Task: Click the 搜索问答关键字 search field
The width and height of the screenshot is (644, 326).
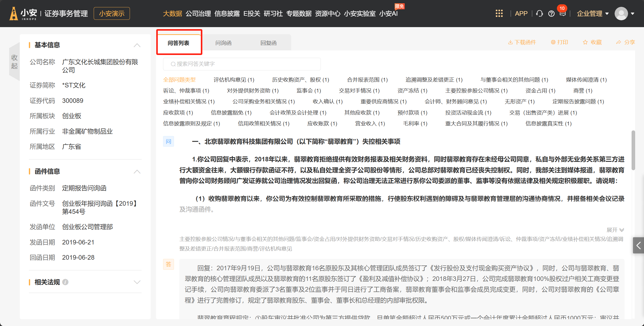Action: point(242,64)
